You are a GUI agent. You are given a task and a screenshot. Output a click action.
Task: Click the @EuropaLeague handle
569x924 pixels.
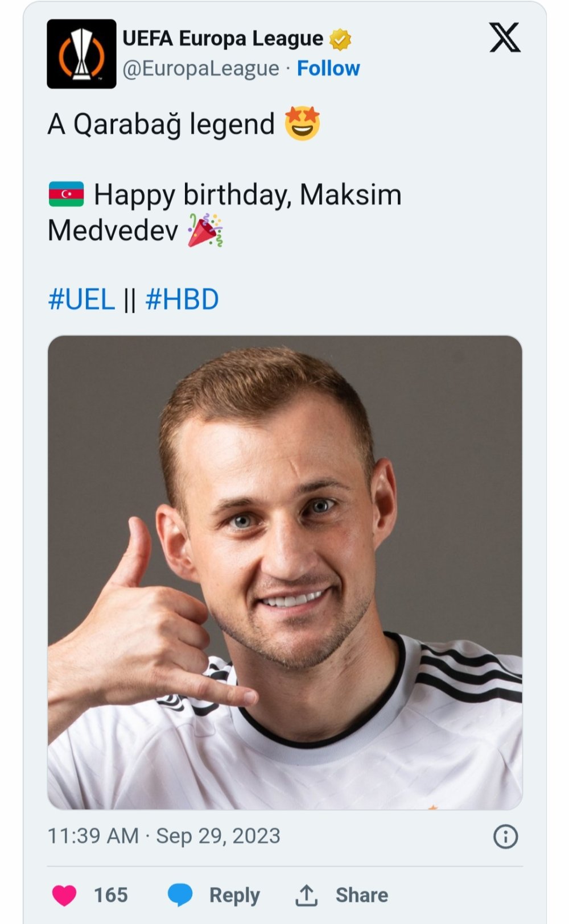coord(201,68)
